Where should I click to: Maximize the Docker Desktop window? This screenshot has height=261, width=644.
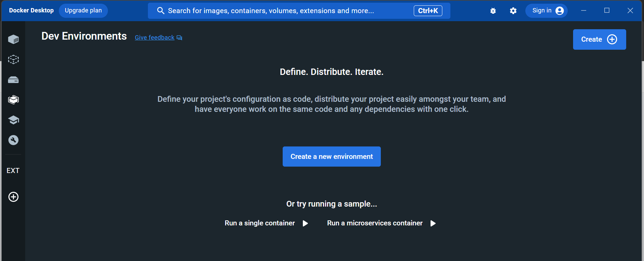tap(607, 11)
